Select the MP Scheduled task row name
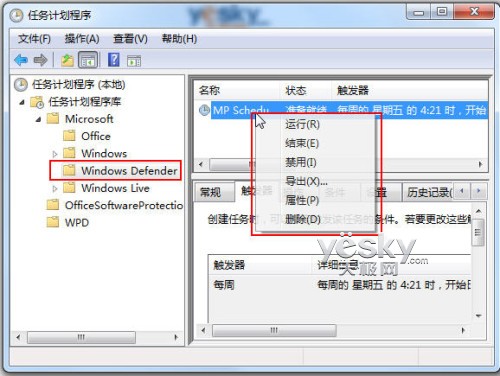Image resolution: width=500 pixels, height=376 pixels. (241, 110)
